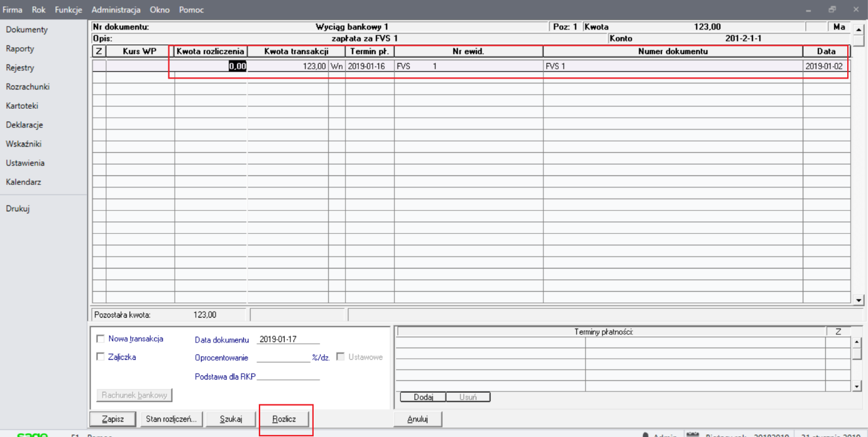
Task: Click the Kwota transakcji column header
Action: click(296, 52)
